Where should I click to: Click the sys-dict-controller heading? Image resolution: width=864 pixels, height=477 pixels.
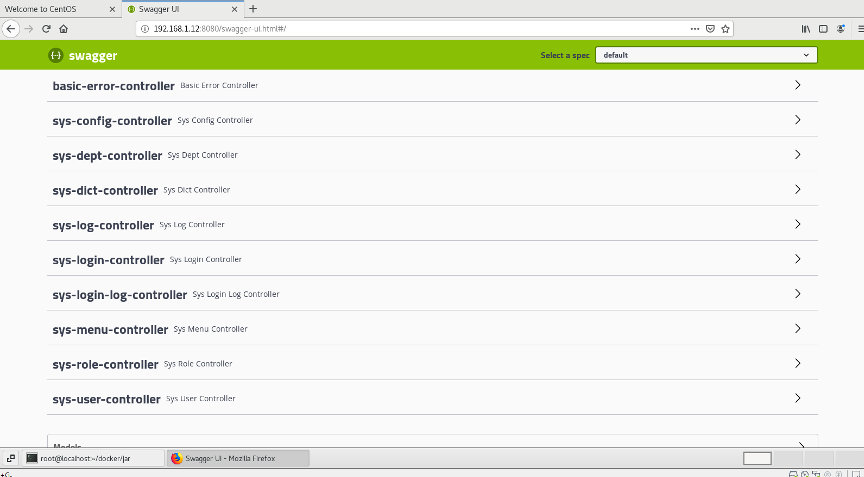click(105, 190)
